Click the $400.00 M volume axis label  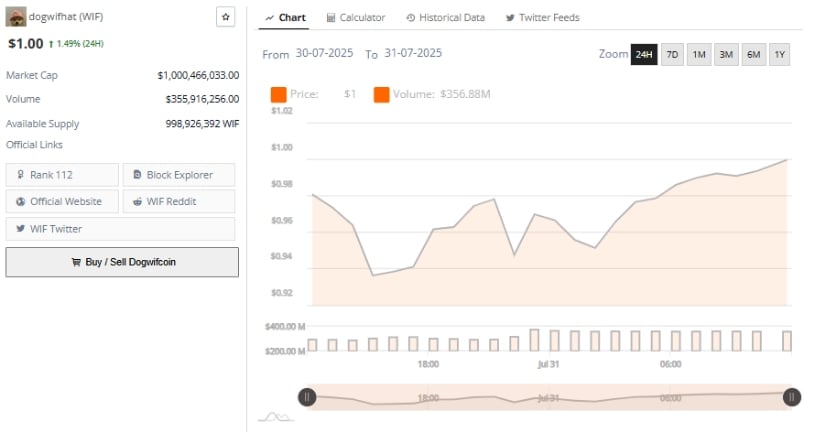(285, 327)
